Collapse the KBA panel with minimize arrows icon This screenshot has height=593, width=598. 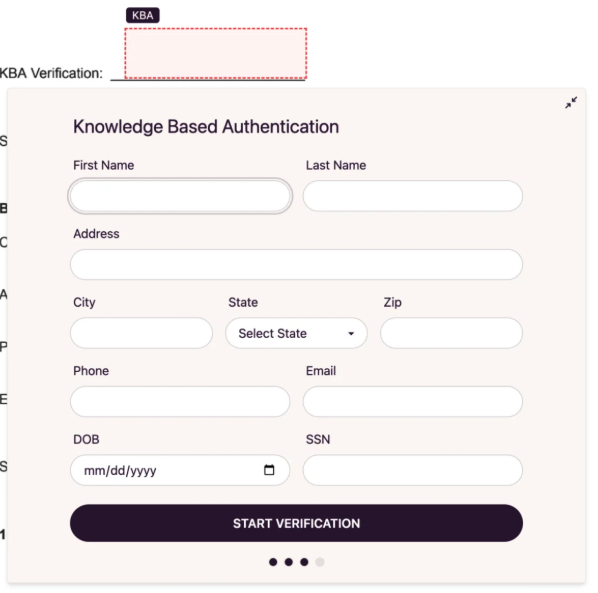tap(571, 103)
